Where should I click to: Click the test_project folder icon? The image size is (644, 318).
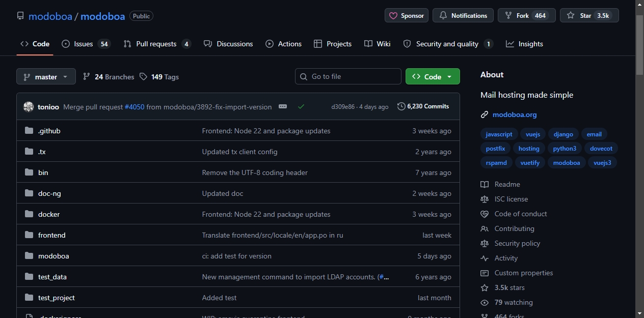[x=29, y=298]
